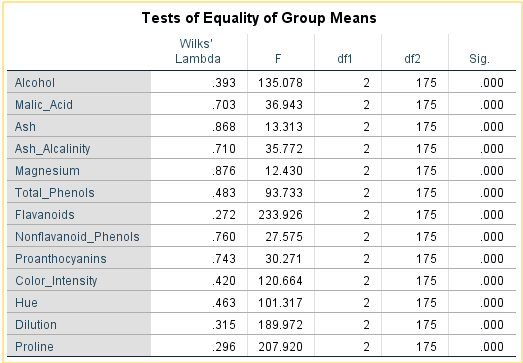Select the Nonflavanoid_Phenols row label
The height and width of the screenshot is (363, 523).
point(79,237)
